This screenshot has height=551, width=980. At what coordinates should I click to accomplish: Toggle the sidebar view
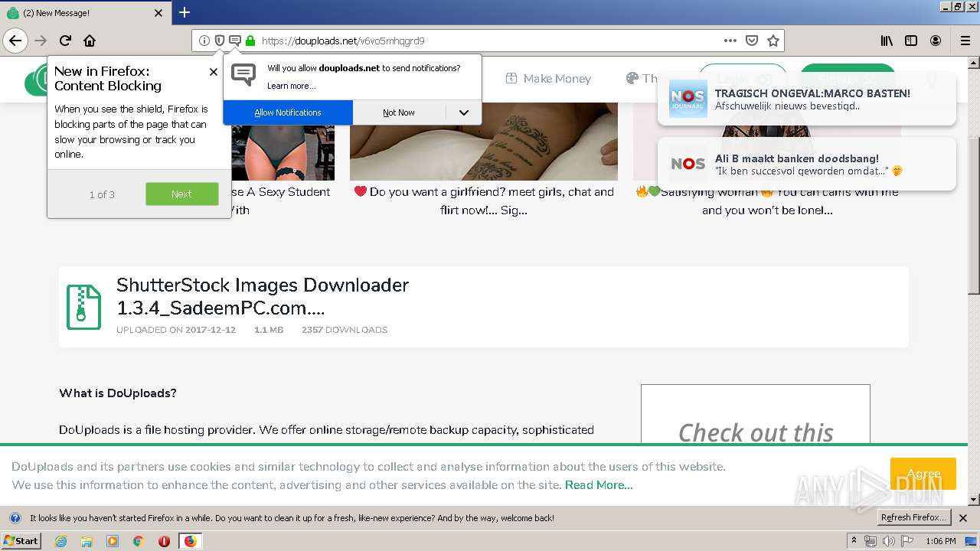pos(911,41)
